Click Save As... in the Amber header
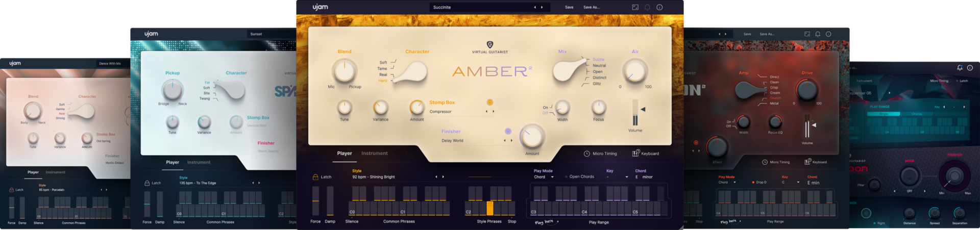980x230 pixels. click(592, 7)
